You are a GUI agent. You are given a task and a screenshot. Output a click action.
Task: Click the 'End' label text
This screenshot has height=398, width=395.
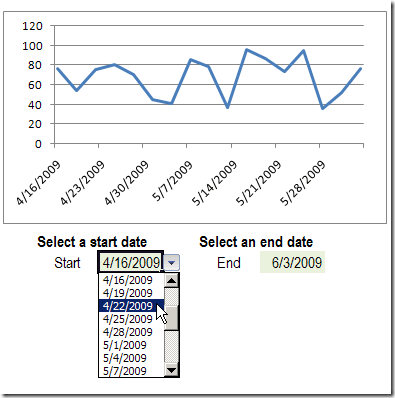tap(229, 263)
